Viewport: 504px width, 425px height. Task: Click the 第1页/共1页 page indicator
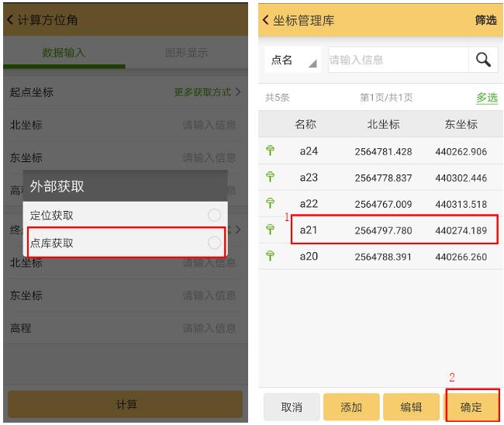click(386, 98)
